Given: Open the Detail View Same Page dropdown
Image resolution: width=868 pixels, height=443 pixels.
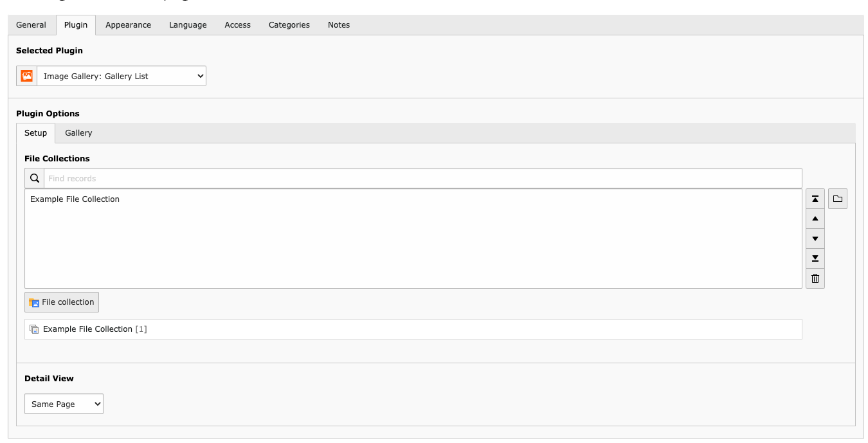Looking at the screenshot, I should [x=64, y=404].
